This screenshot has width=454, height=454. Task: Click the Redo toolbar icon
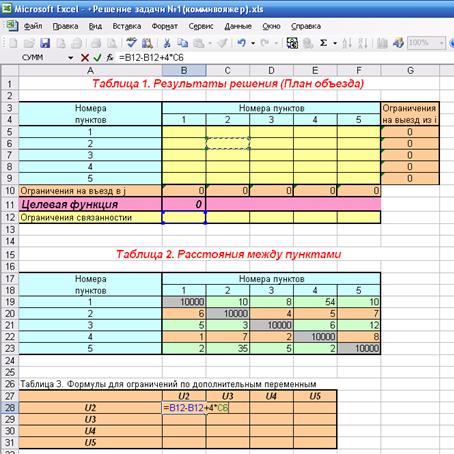[265, 43]
